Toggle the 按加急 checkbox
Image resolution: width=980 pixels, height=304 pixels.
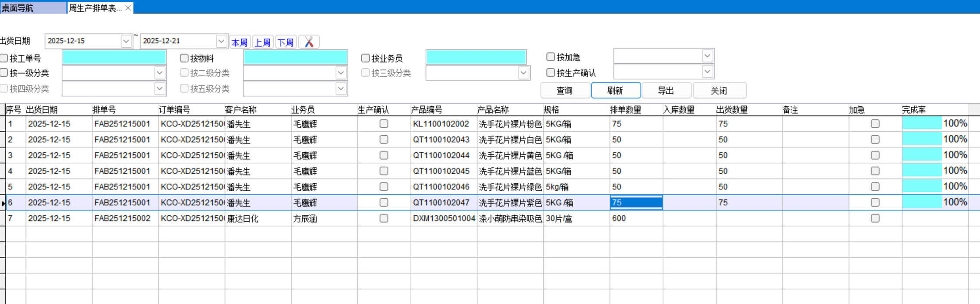(x=551, y=57)
